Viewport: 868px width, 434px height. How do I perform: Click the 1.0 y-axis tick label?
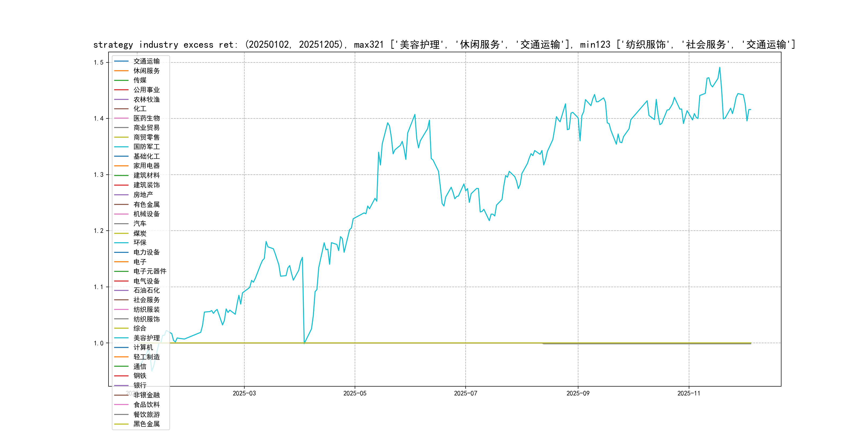98,343
